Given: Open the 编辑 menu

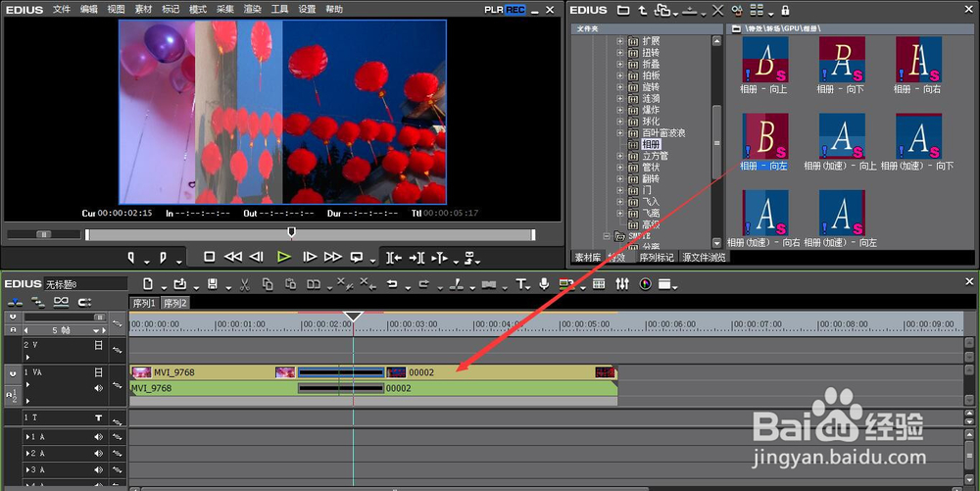Looking at the screenshot, I should [89, 10].
